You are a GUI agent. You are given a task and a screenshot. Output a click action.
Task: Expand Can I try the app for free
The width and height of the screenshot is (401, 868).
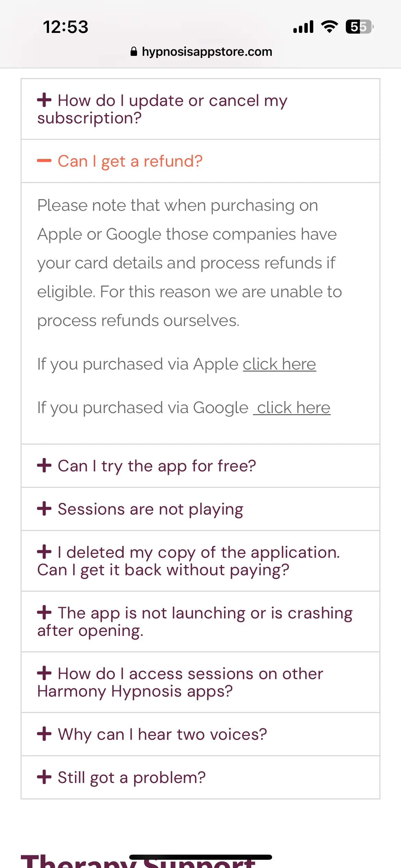click(200, 466)
